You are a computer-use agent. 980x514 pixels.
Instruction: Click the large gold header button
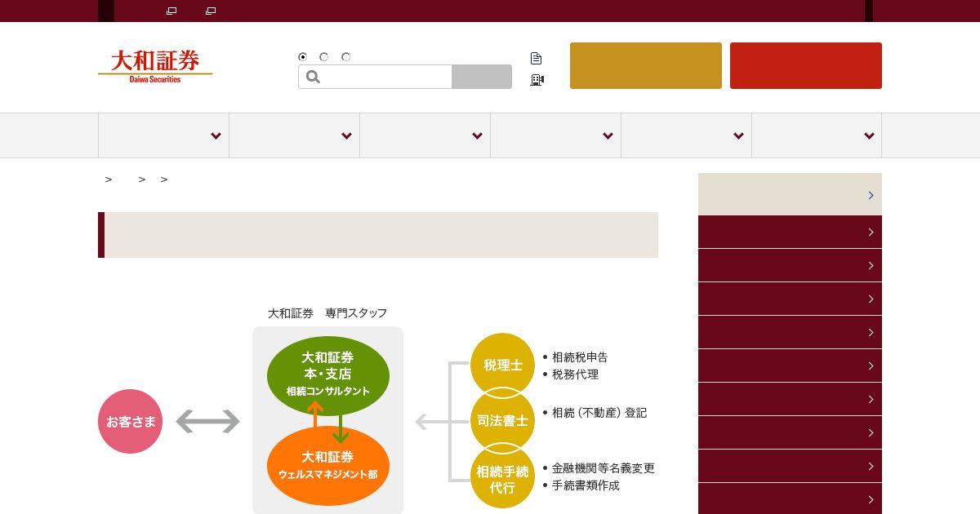coord(646,65)
